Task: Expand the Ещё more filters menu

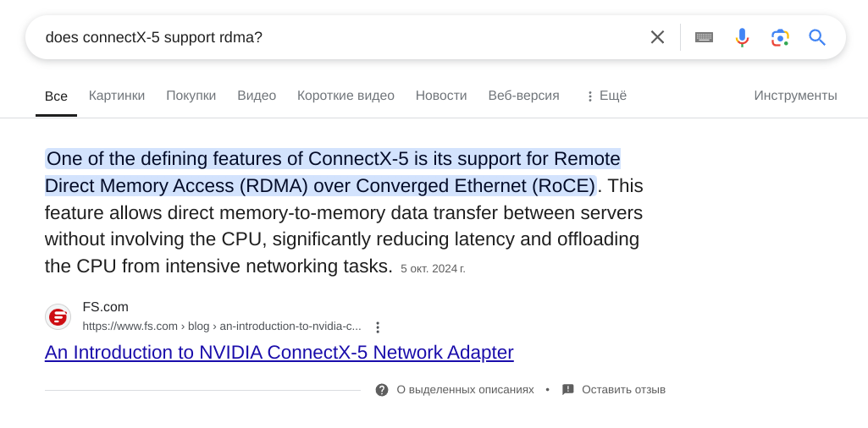Action: click(605, 96)
